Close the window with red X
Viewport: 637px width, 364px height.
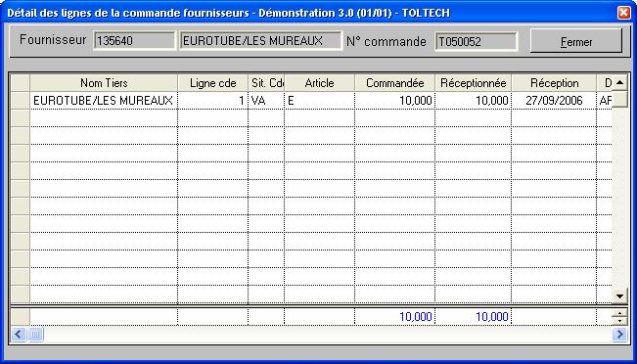click(623, 13)
